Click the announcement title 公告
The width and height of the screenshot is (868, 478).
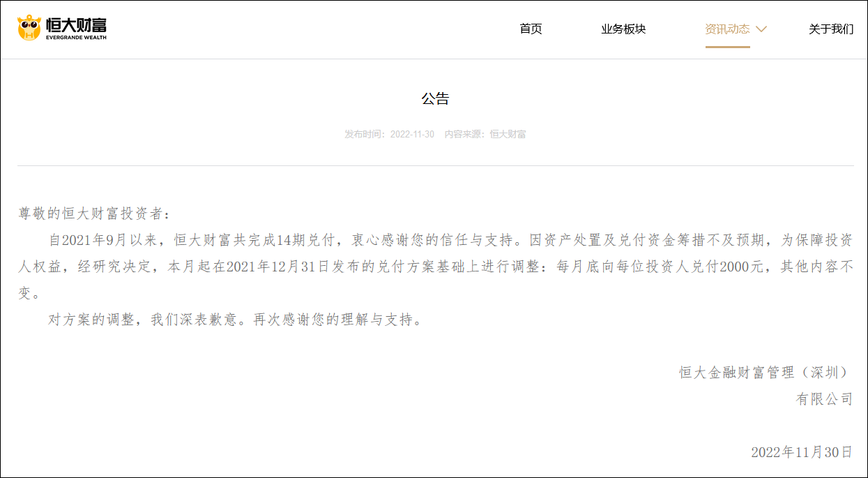click(434, 99)
